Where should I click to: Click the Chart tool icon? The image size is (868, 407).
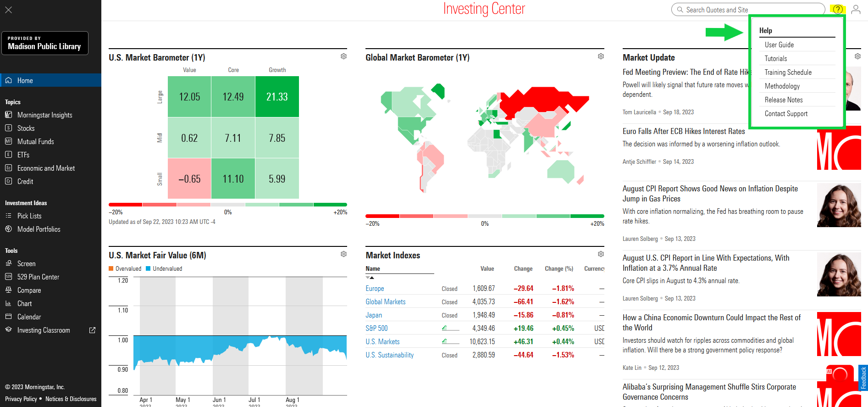pos(8,303)
